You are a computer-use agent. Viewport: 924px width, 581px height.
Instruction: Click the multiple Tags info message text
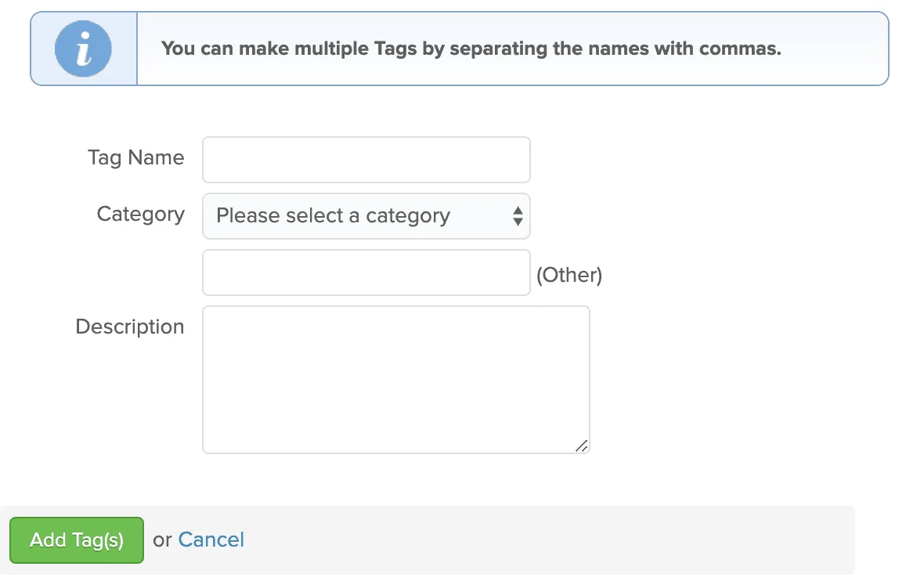[x=471, y=49]
